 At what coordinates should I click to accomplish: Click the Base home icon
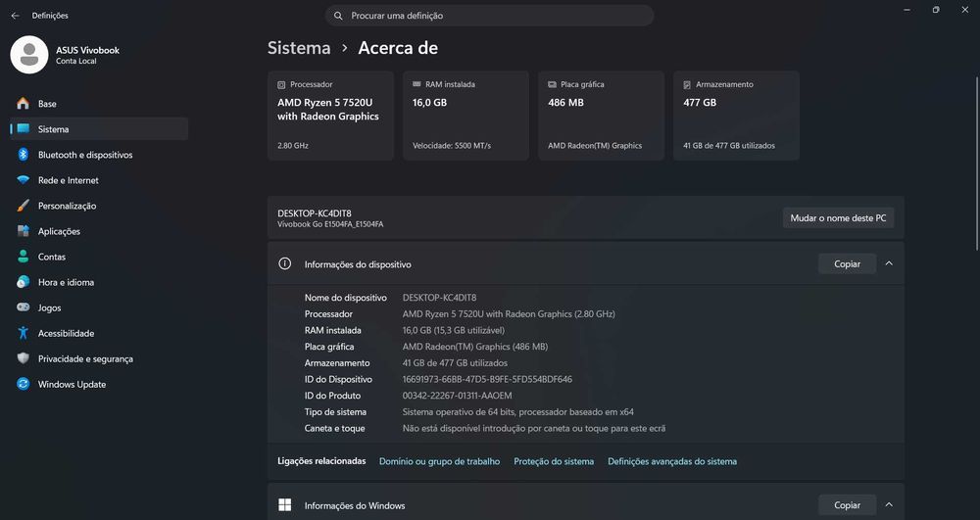coord(24,104)
